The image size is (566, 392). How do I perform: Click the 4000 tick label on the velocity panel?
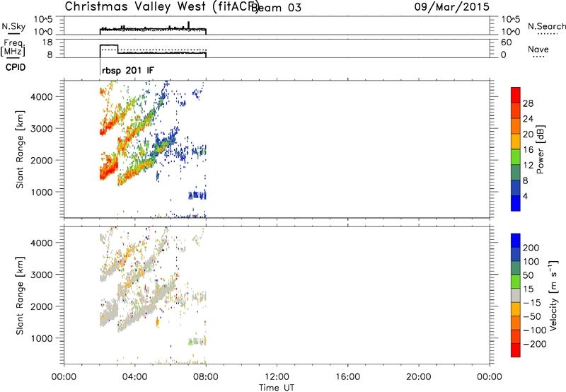point(42,243)
